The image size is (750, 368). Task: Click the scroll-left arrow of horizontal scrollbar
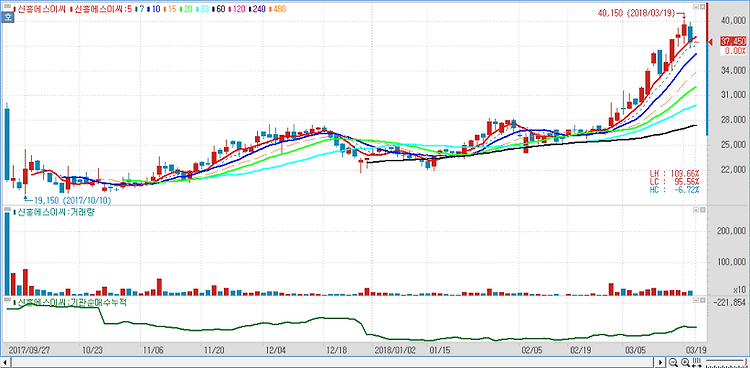tap(5, 362)
